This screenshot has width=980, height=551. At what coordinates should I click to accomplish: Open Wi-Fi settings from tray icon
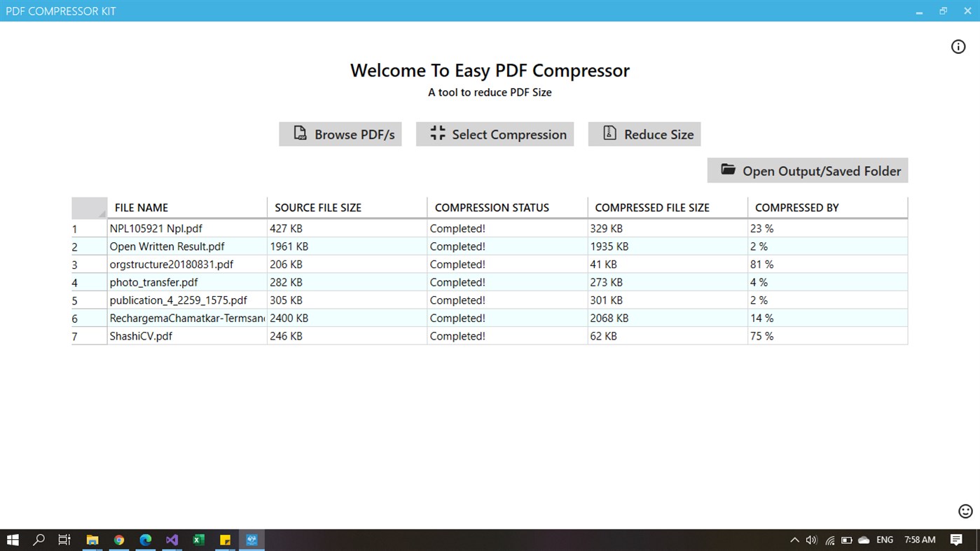[829, 540]
